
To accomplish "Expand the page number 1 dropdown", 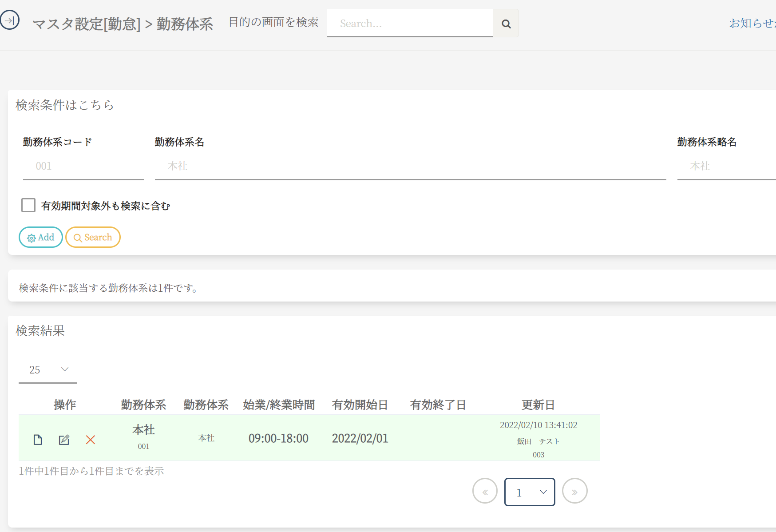I will (530, 492).
